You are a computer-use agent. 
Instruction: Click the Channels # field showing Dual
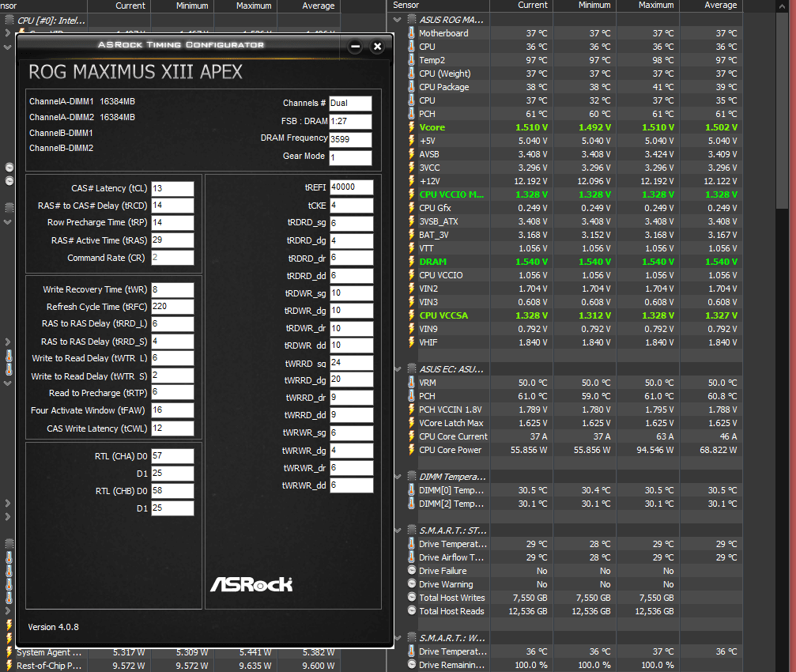[350, 104]
